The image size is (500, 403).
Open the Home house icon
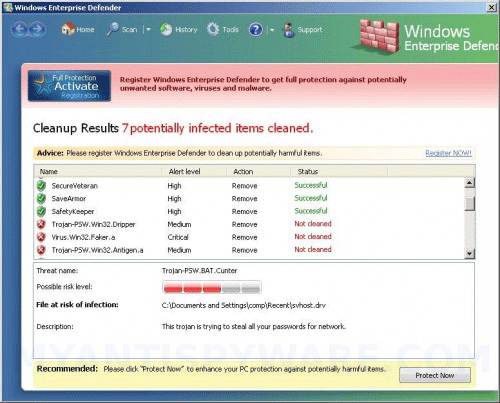click(x=68, y=29)
